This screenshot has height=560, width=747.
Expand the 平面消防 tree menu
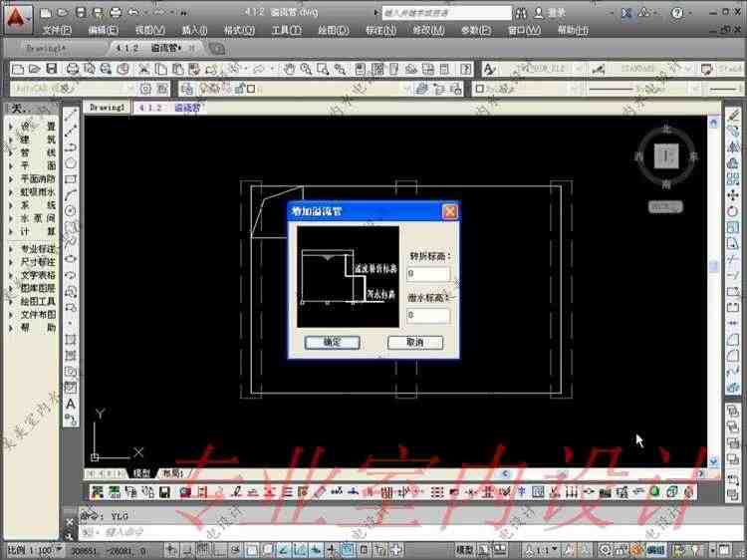click(32, 178)
